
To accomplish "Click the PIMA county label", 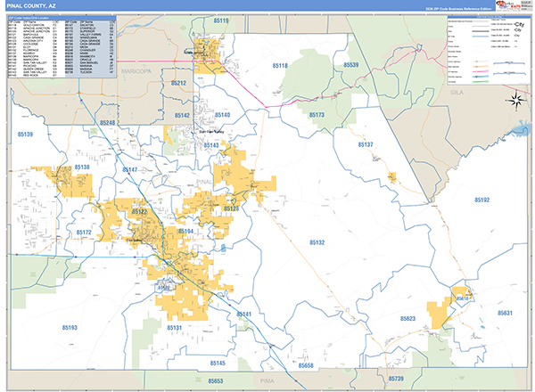I will click(331, 378).
